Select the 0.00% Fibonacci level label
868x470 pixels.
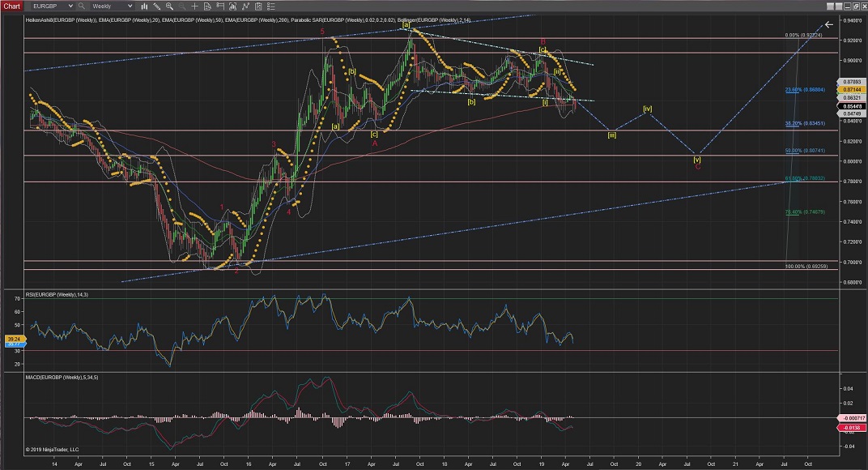[x=804, y=36]
